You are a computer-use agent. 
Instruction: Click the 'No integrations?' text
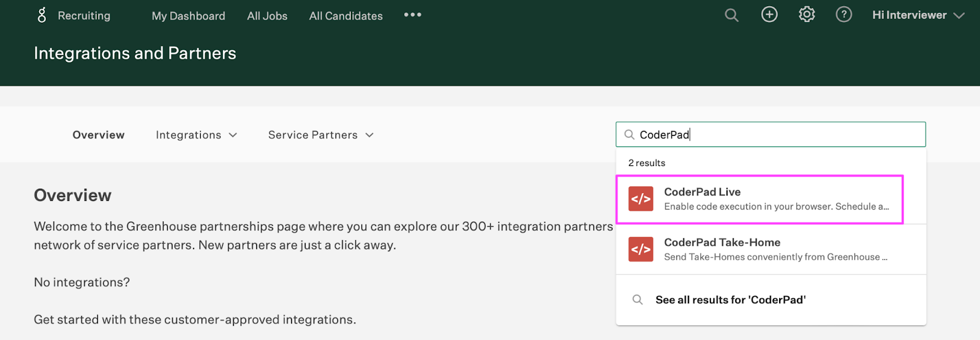coord(82,282)
